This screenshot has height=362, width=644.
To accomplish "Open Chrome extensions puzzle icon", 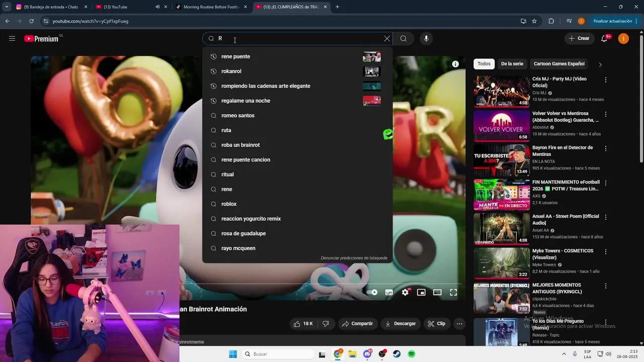I will 551,21.
